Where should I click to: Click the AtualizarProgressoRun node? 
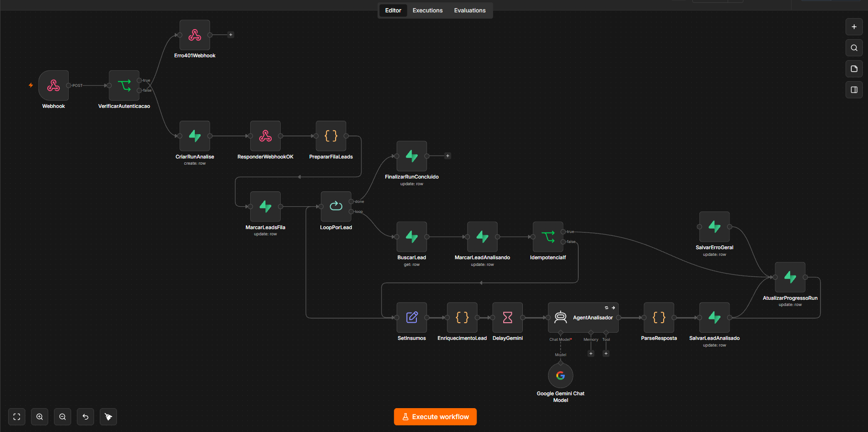click(x=790, y=277)
